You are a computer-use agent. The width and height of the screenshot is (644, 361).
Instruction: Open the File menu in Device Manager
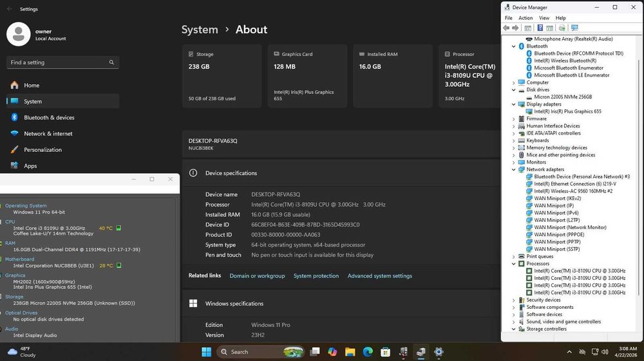click(509, 18)
